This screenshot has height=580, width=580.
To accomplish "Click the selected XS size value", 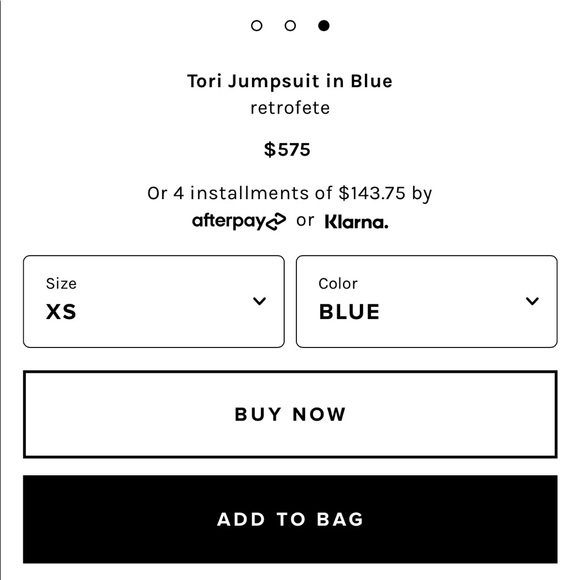I will pos(61,311).
